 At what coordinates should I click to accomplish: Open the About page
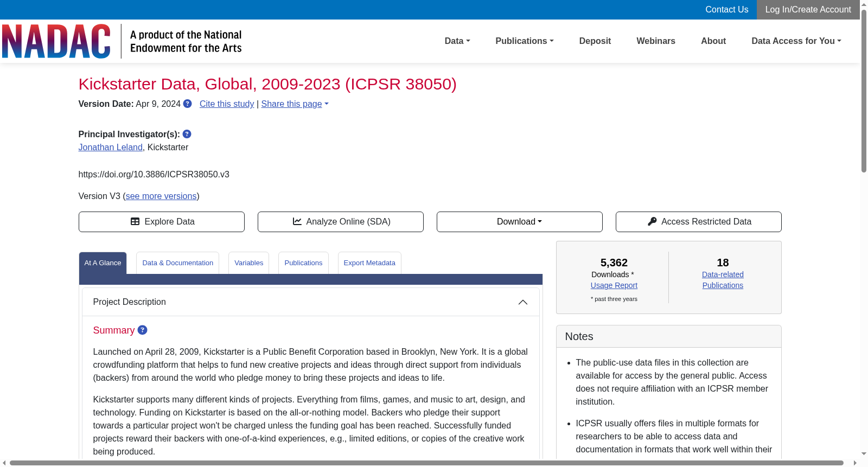click(713, 41)
